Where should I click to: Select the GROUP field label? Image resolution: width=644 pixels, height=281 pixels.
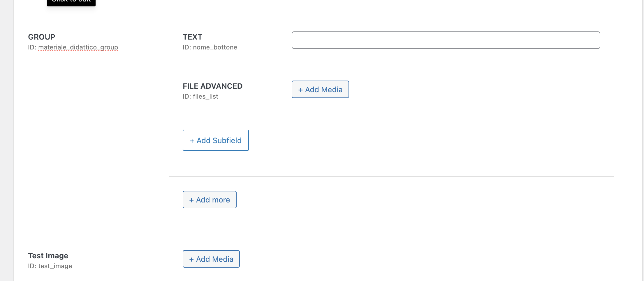41,37
